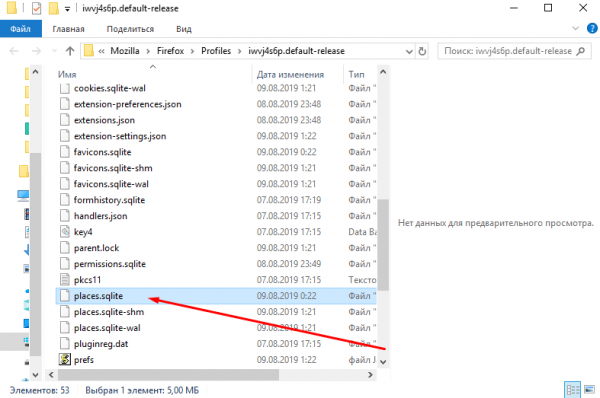Select the places.sqlite-shm file
Screen dimensions: 600x398
coord(109,312)
